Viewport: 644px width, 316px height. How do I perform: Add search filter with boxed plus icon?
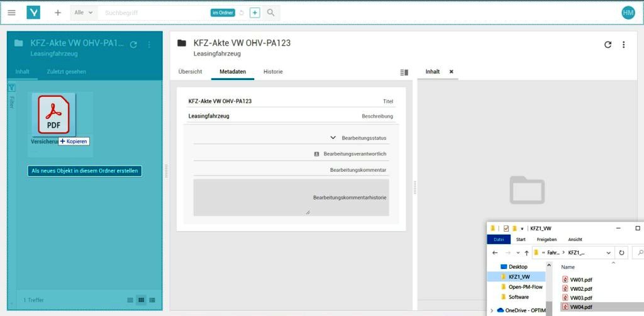pos(255,13)
